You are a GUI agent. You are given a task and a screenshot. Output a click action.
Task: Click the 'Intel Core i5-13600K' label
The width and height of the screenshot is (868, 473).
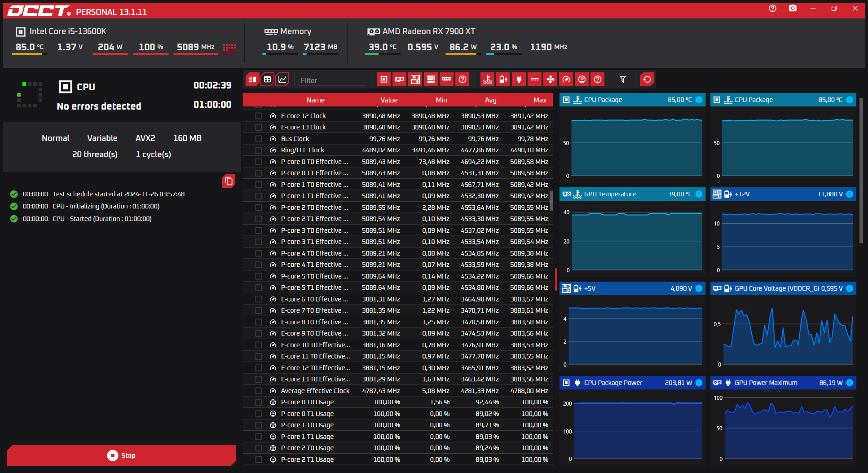pyautogui.click(x=68, y=31)
